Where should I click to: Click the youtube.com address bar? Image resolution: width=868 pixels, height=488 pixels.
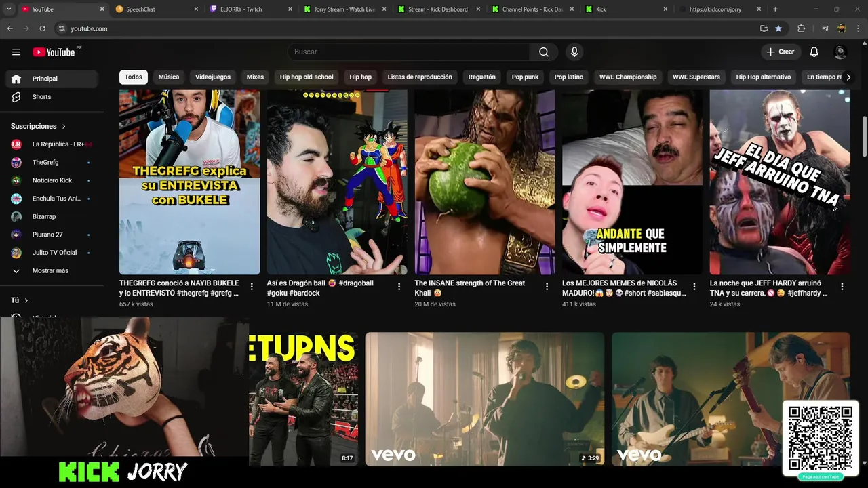pyautogui.click(x=407, y=28)
